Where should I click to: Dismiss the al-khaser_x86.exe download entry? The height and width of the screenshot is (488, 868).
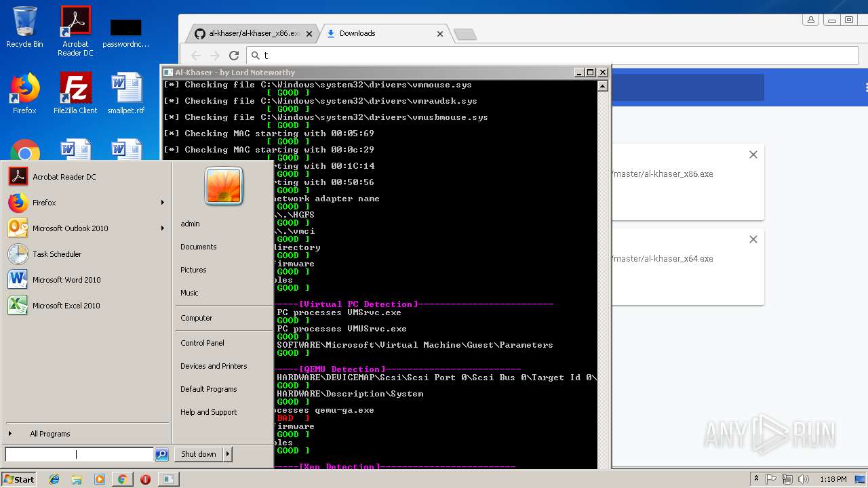click(x=753, y=155)
